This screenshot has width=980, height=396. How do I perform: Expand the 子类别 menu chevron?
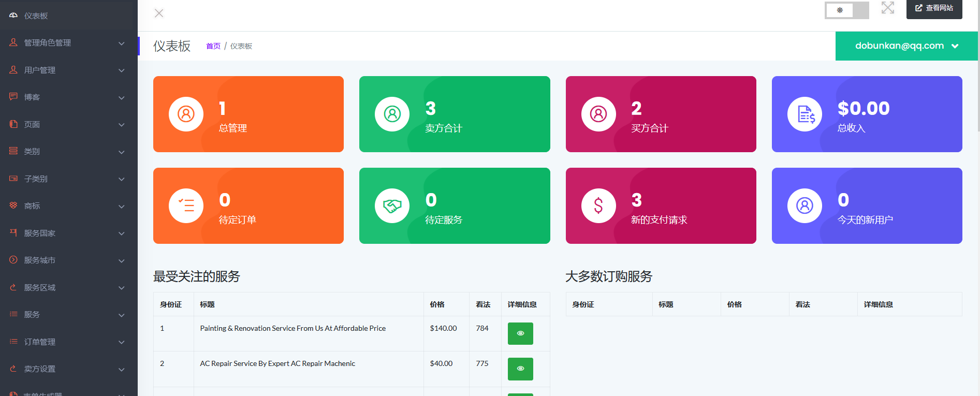point(122,179)
